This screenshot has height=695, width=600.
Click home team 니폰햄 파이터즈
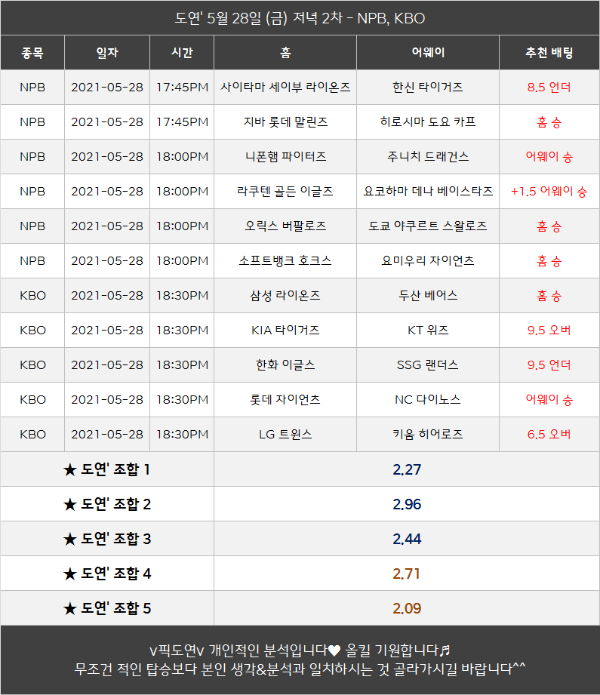[285, 156]
